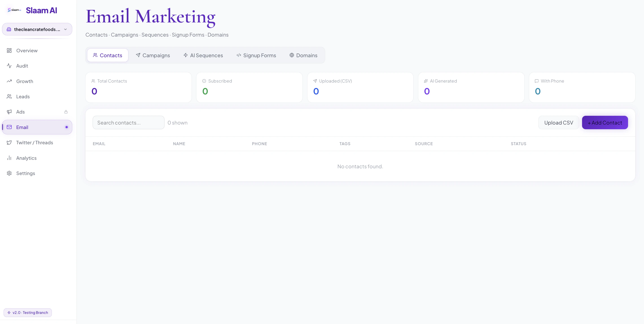The height and width of the screenshot is (324, 644).
Task: Click the Slaam AI logo image
Action: pos(14,10)
